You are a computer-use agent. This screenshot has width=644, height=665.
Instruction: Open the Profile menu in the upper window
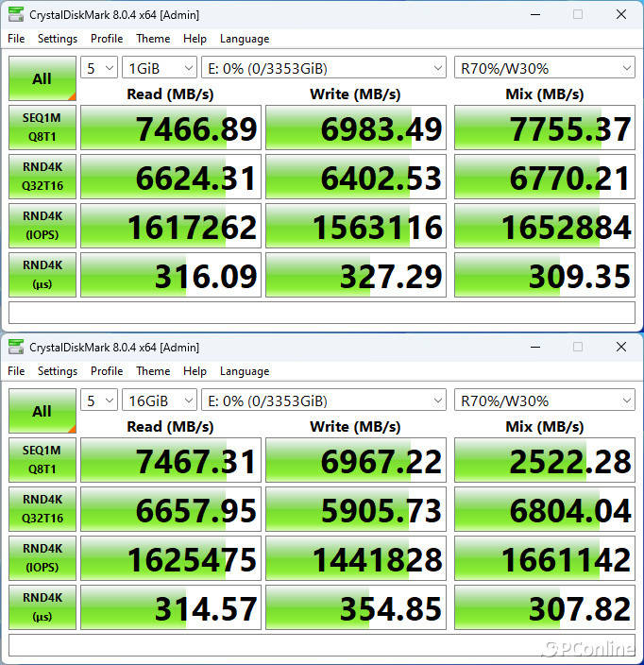pos(107,39)
